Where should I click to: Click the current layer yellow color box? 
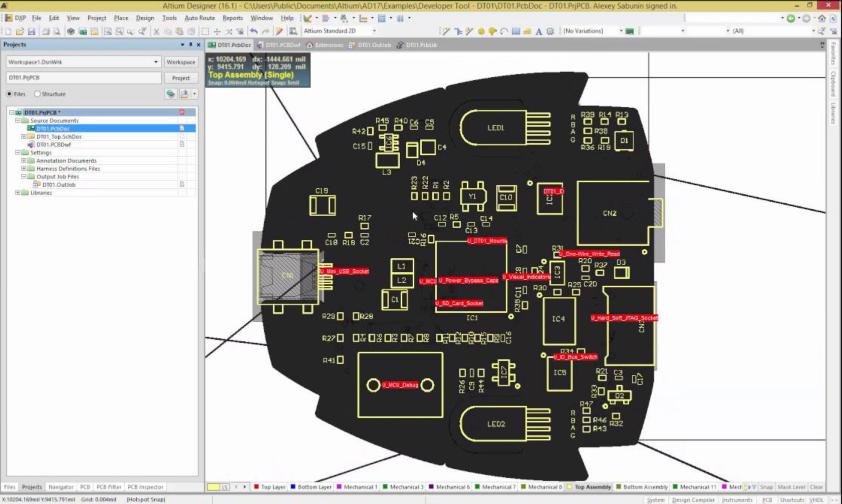coord(213,487)
